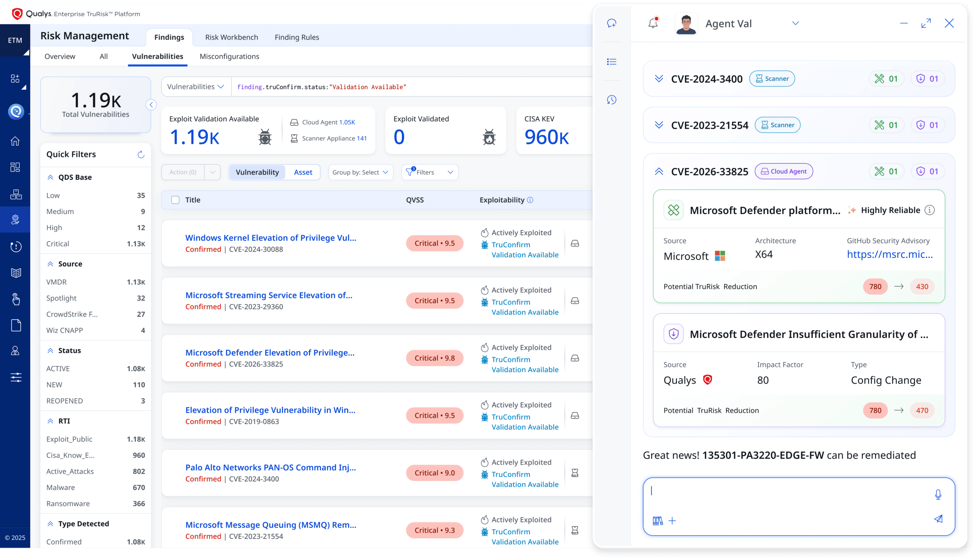Click the round Qualys agent icon in sidebar
Screen dimensions: 976x560
pyautogui.click(x=16, y=112)
